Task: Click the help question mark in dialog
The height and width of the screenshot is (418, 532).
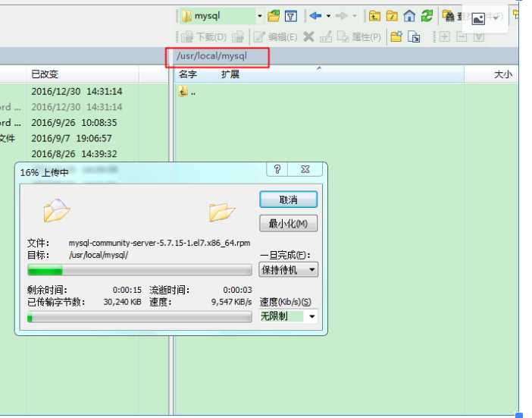Action: point(277,169)
